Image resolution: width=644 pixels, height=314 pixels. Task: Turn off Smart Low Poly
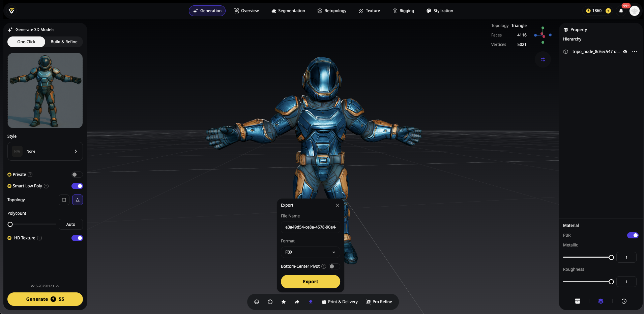pos(77,186)
